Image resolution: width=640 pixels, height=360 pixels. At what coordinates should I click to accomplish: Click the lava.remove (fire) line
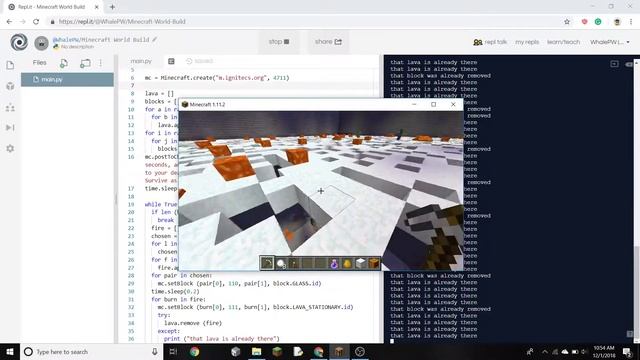[193, 323]
